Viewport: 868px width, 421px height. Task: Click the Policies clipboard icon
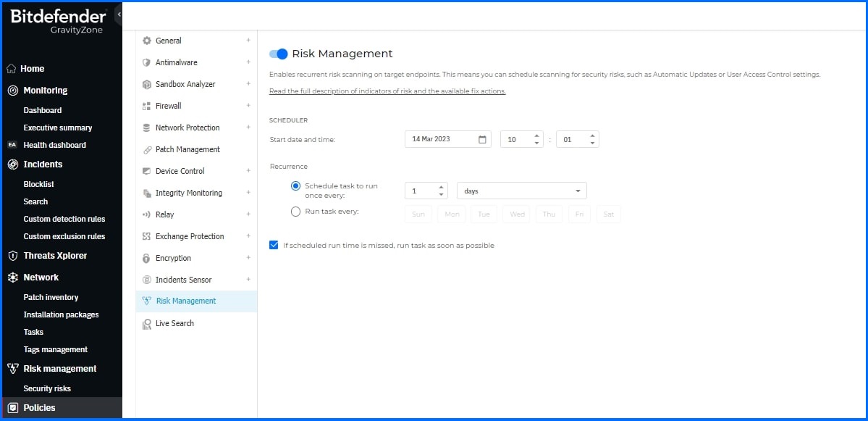[x=13, y=408]
